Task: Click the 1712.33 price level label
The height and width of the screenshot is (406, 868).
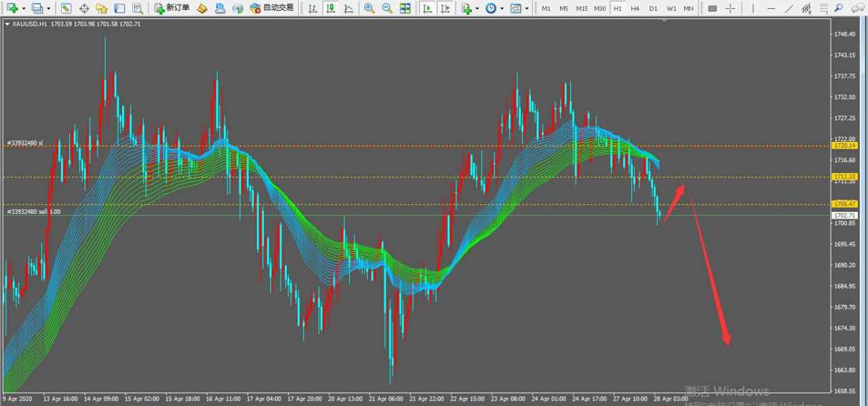Action: 845,177
